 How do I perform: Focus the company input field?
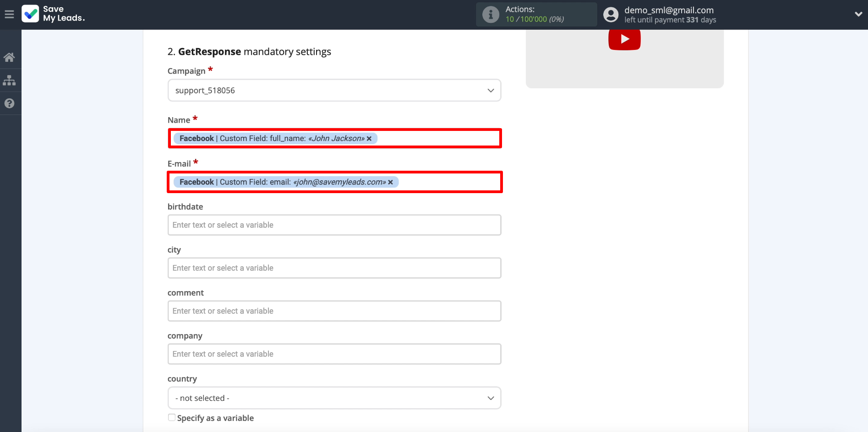click(334, 354)
